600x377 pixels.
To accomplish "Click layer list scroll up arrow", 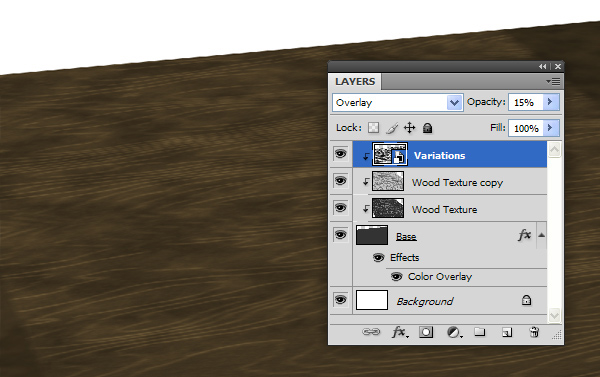I will 554,150.
